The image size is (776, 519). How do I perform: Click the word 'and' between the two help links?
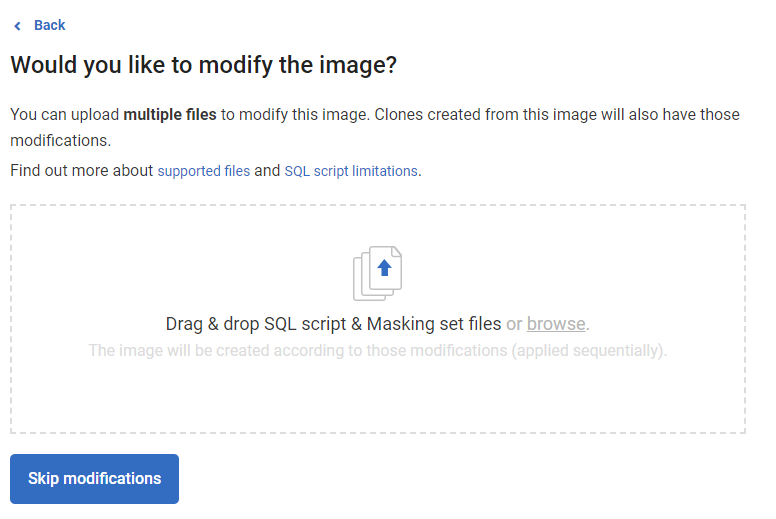point(267,171)
